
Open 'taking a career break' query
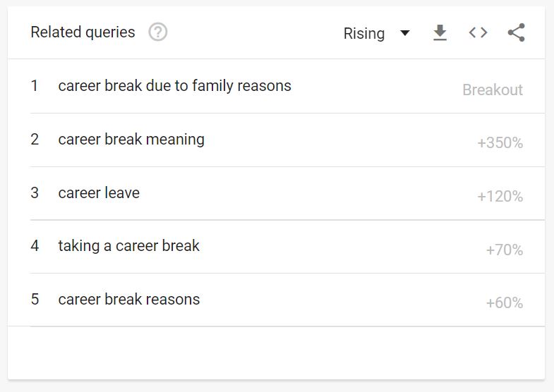pyautogui.click(x=128, y=246)
